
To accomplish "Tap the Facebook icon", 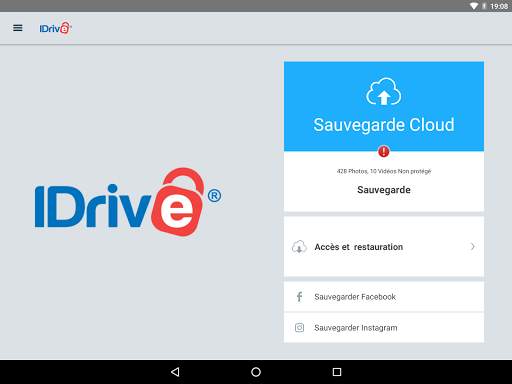I will pyautogui.click(x=299, y=297).
